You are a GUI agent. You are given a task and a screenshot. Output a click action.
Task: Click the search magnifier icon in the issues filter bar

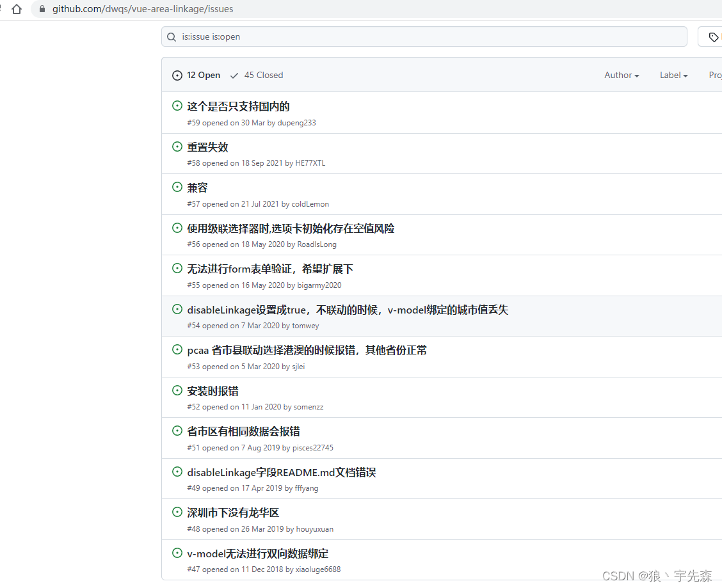point(172,36)
